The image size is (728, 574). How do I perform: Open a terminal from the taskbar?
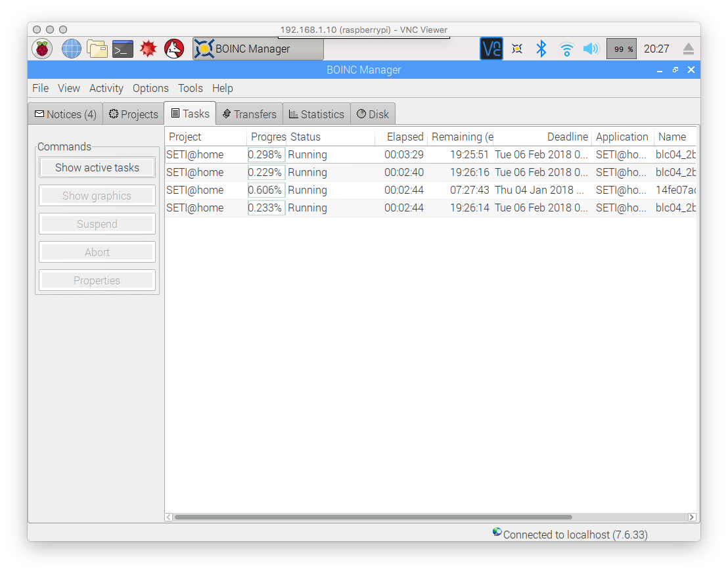tap(122, 48)
